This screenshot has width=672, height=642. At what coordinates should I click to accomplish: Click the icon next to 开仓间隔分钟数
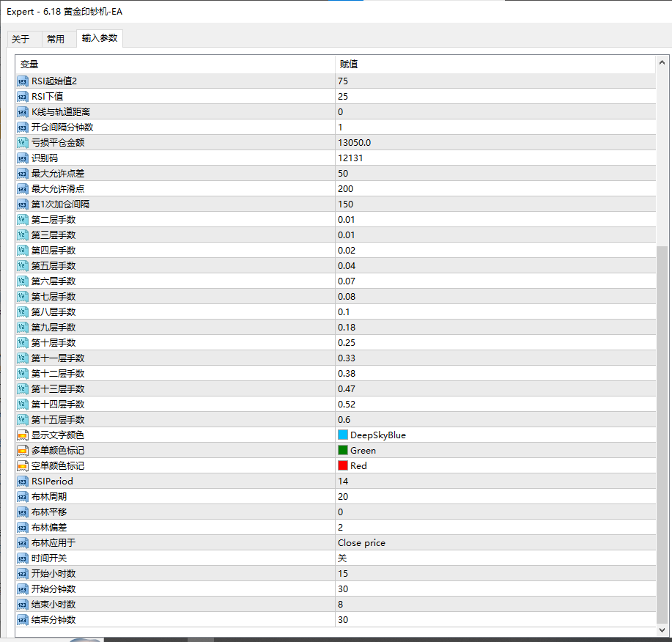coord(23,128)
